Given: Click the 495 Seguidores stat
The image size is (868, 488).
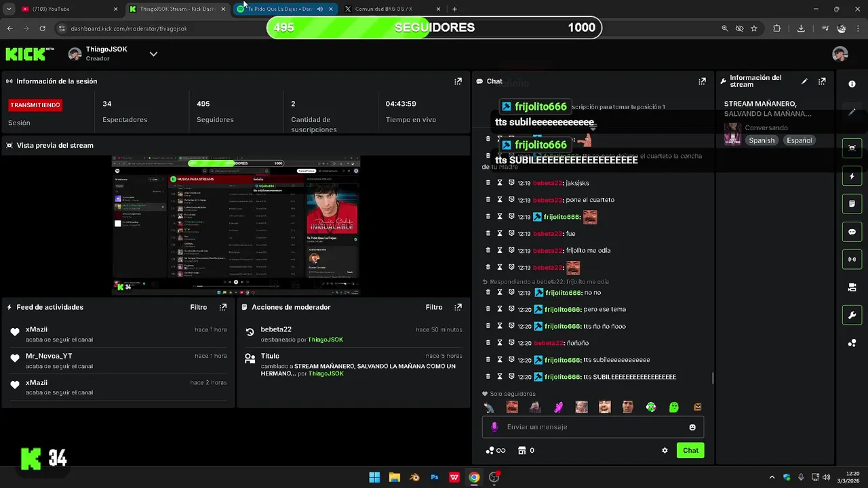Looking at the screenshot, I should pos(215,111).
